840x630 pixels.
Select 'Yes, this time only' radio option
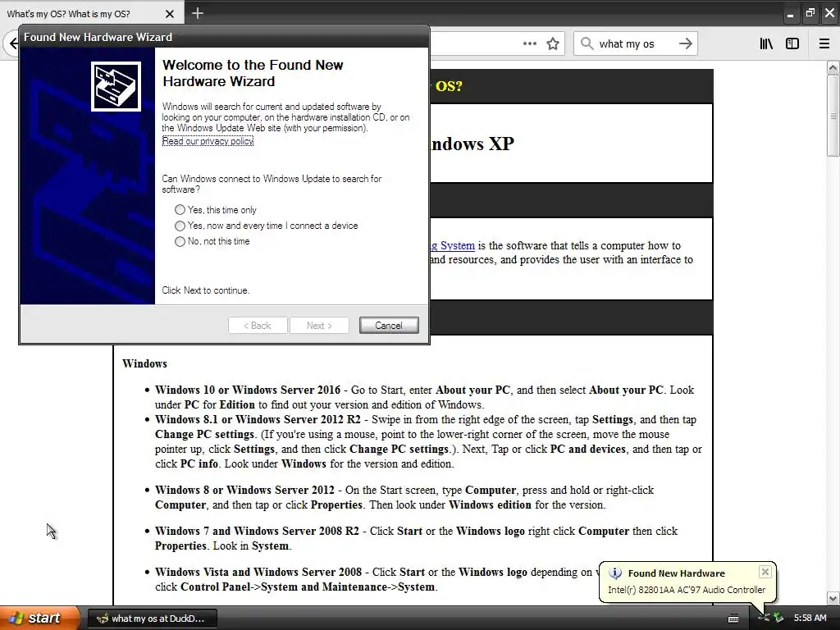coord(180,210)
